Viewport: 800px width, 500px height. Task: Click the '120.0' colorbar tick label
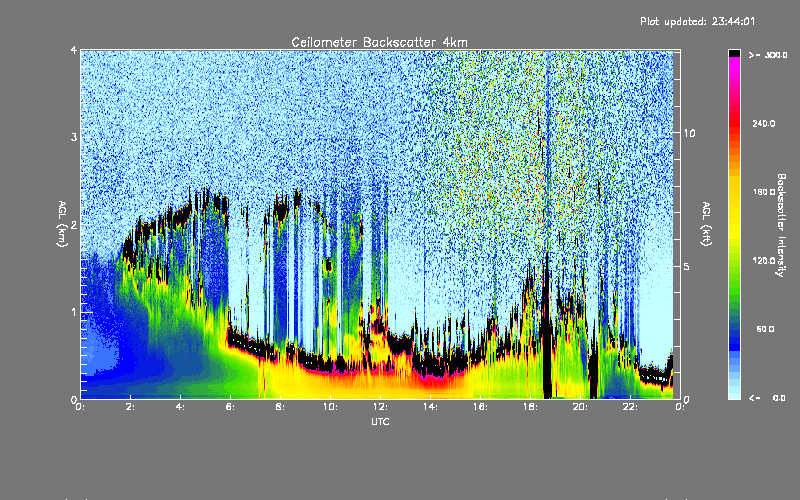pos(764,260)
